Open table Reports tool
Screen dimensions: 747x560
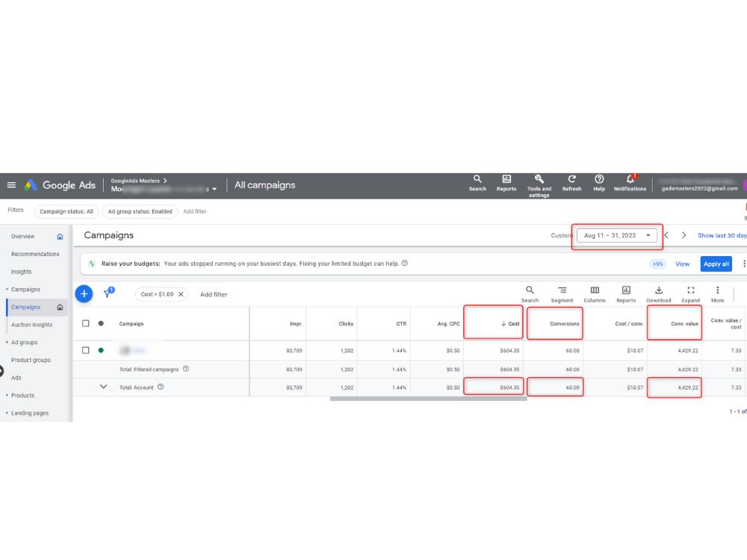click(626, 293)
